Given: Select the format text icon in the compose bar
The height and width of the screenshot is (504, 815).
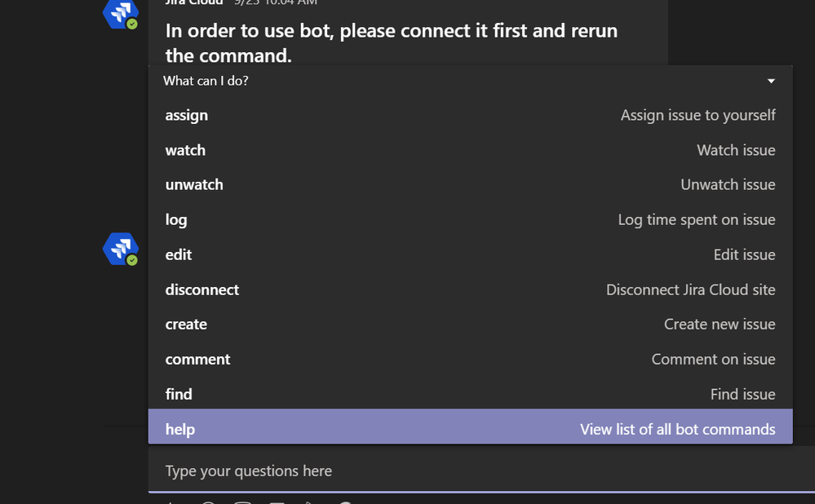Looking at the screenshot, I should 171,501.
